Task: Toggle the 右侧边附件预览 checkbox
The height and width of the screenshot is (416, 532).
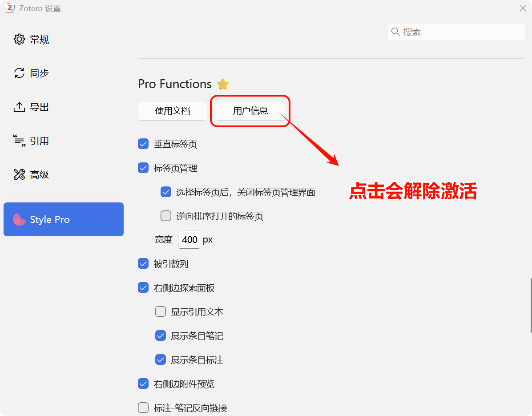Action: click(143, 384)
